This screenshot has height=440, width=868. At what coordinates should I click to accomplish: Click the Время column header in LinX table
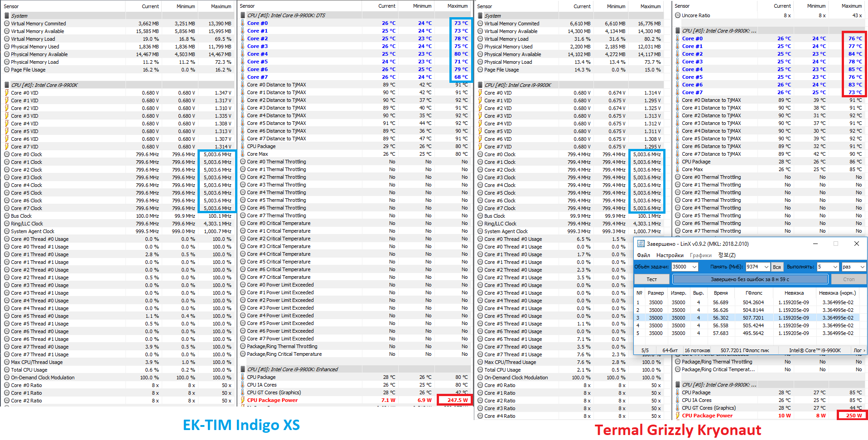[x=721, y=293]
